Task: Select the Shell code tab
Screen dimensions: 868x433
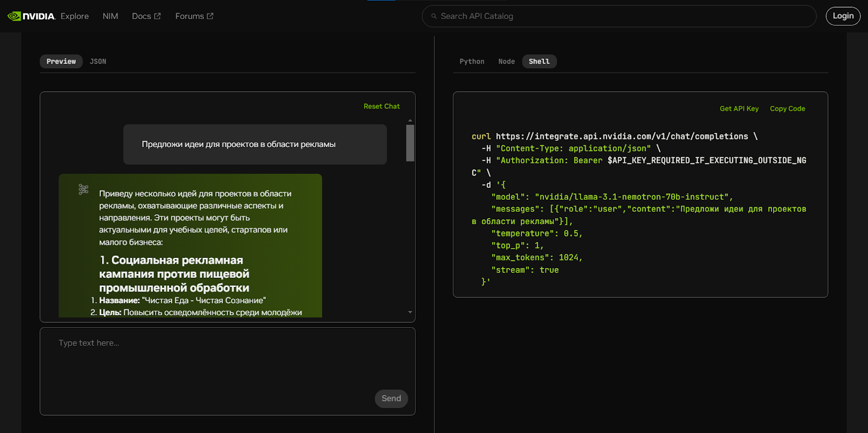Action: tap(539, 61)
